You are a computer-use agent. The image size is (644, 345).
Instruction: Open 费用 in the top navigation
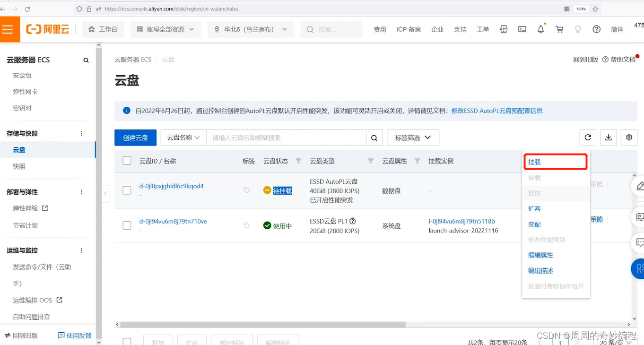(380, 29)
